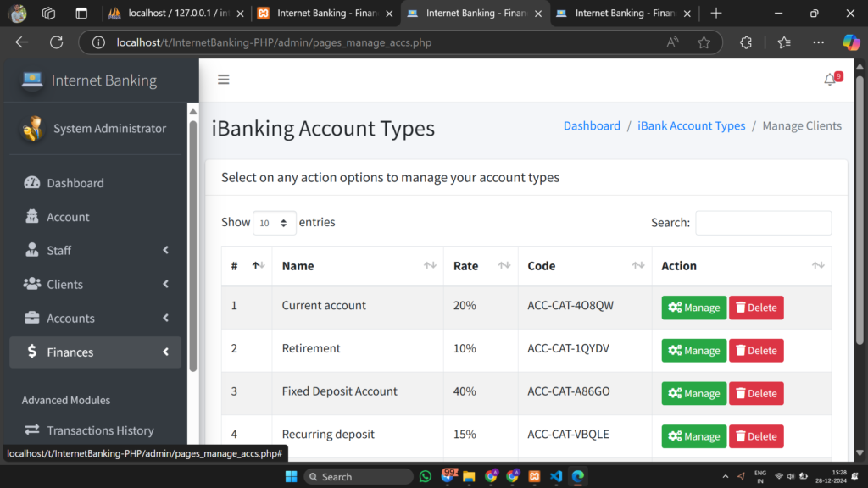Click the read aloud icon in address bar
The width and height of the screenshot is (868, 488).
click(x=672, y=42)
